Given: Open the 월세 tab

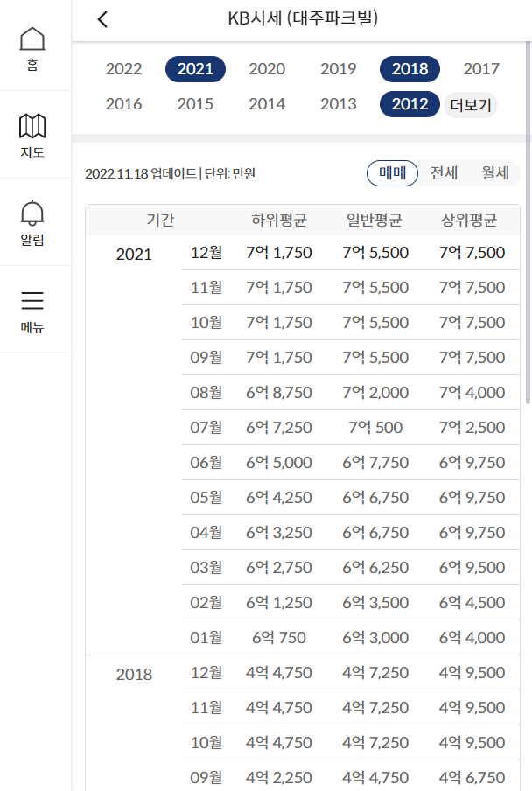Looking at the screenshot, I should tap(495, 173).
